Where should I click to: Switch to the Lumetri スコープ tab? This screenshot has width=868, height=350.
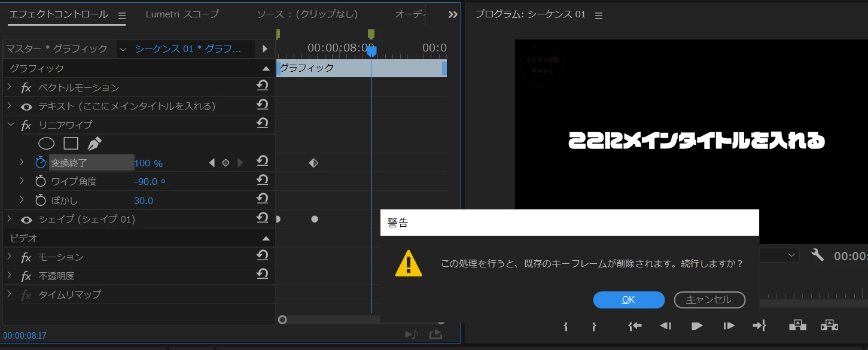[182, 14]
